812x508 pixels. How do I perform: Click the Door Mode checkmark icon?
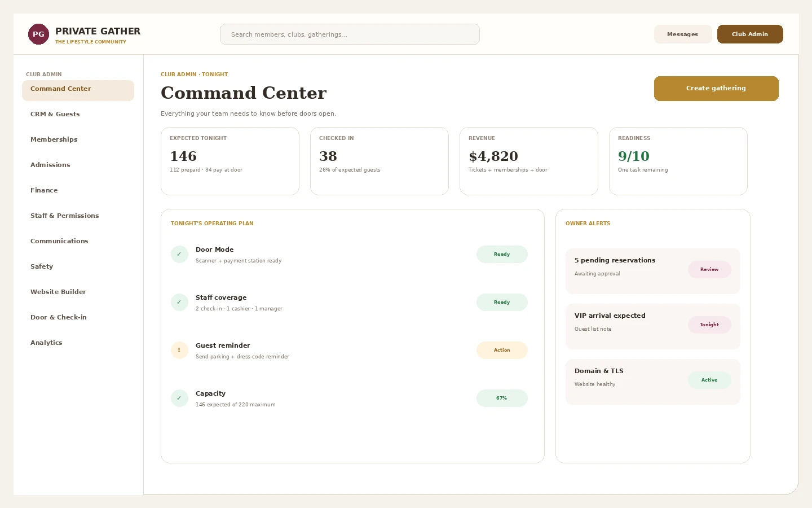179,255
